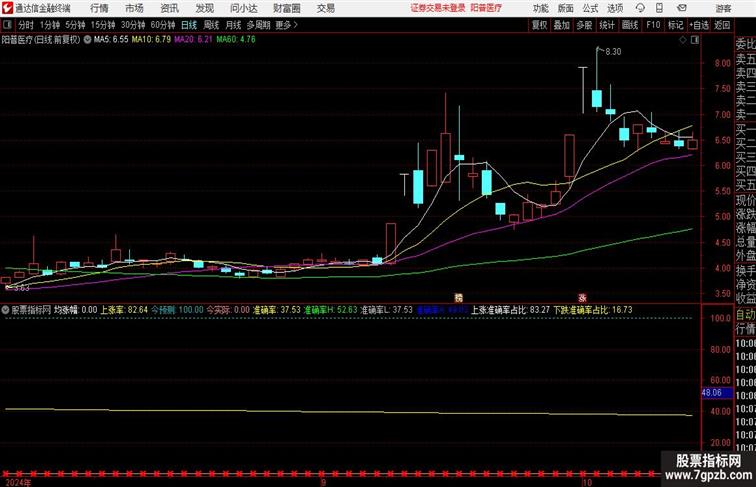This screenshot has width=756, height=487.
Task: Expand main chart indicator dropdown next to 阳普医疗
Action: pyautogui.click(x=87, y=40)
